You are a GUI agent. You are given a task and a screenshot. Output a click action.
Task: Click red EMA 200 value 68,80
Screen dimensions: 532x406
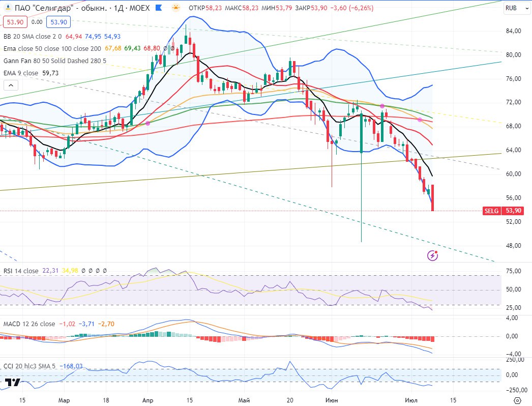(x=152, y=48)
